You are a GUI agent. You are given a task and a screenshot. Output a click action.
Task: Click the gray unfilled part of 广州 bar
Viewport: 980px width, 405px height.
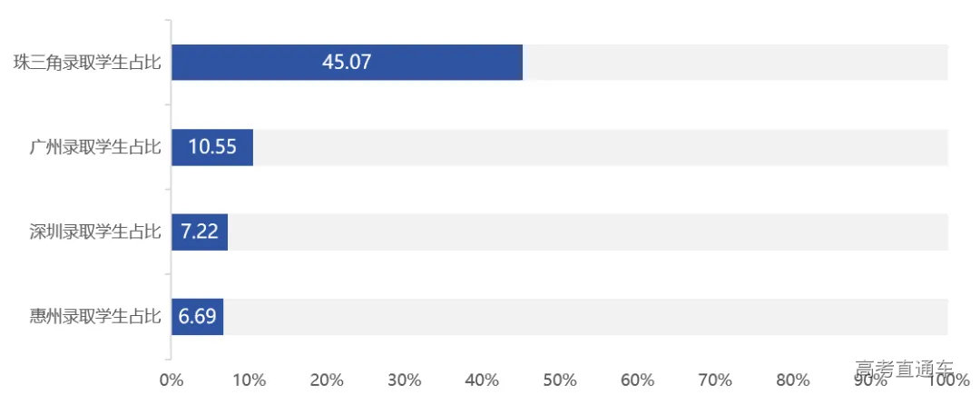point(599,147)
